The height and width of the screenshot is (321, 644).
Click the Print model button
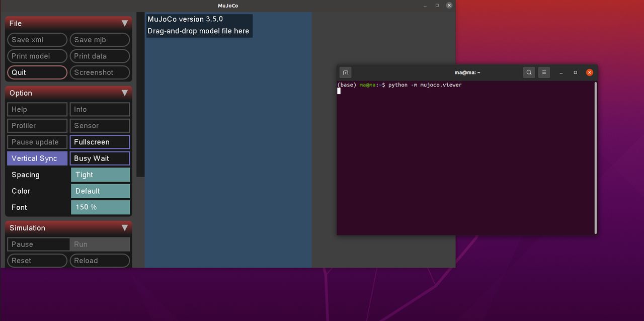click(37, 56)
